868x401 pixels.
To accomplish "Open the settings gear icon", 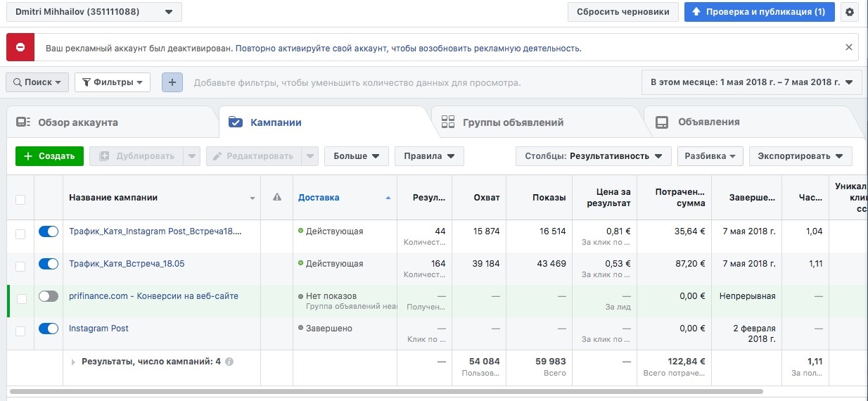I will tap(850, 12).
